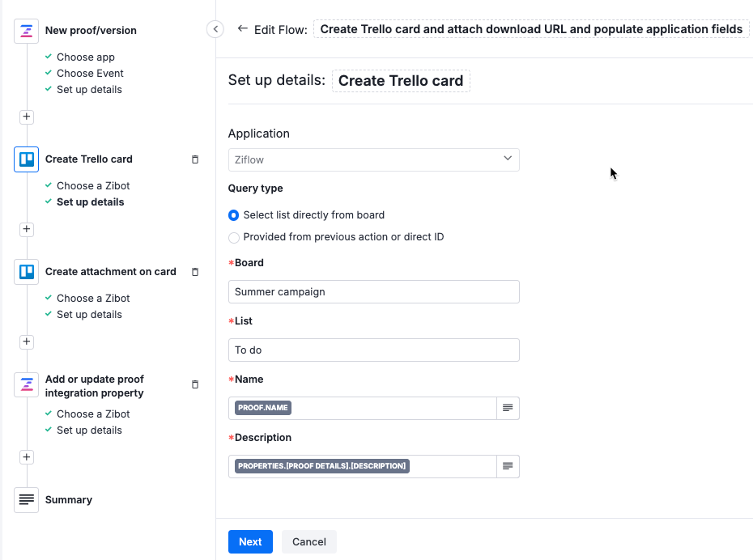Click the 'Create Trello card' step title in sidebar
This screenshot has width=753, height=560.
tap(89, 159)
